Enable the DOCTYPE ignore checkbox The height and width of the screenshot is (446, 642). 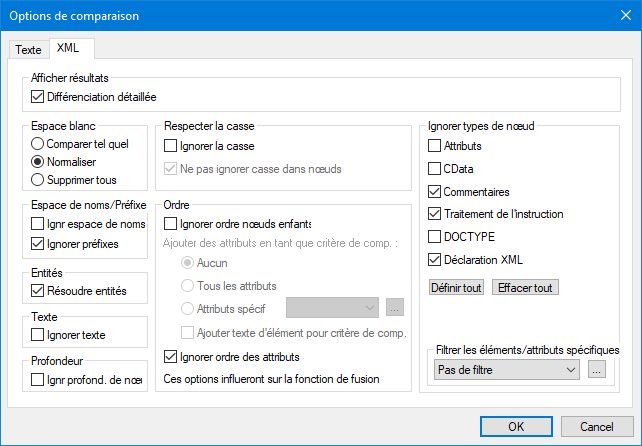click(x=434, y=237)
